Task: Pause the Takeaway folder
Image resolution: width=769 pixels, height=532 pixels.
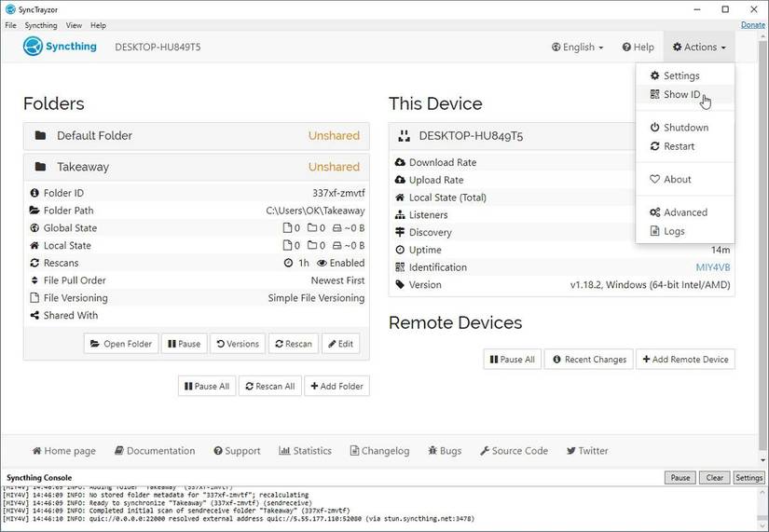Action: (185, 344)
